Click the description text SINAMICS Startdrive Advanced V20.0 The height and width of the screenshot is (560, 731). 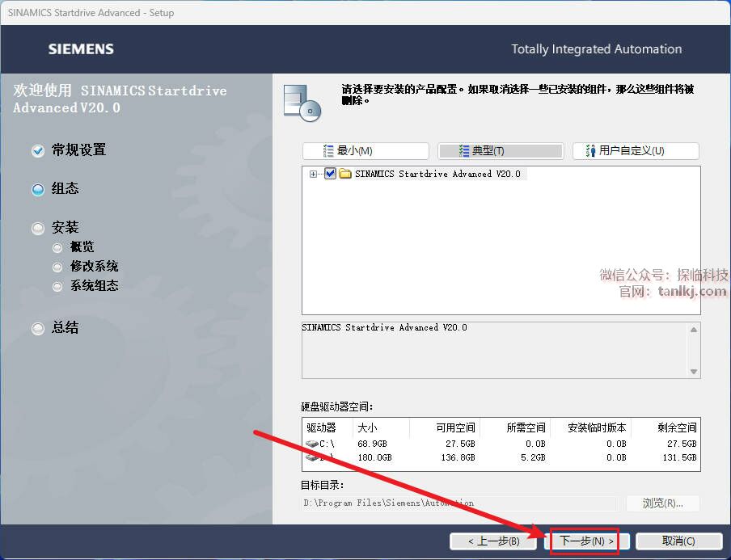coord(384,327)
